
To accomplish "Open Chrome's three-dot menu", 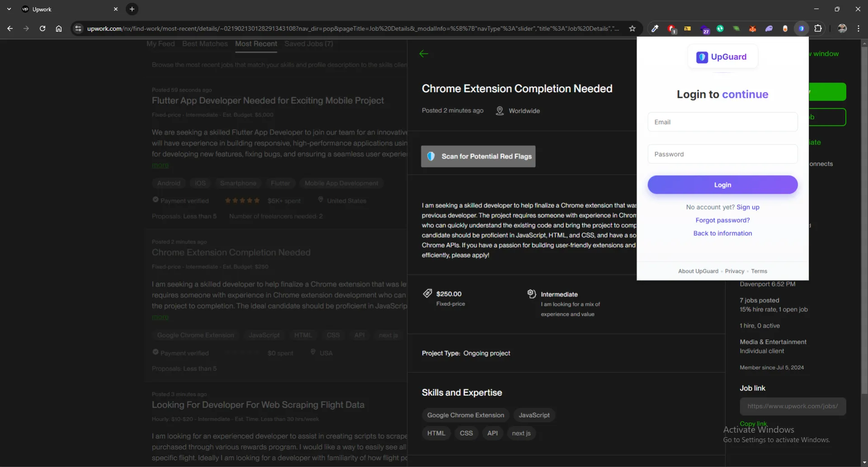I will (858, 28).
